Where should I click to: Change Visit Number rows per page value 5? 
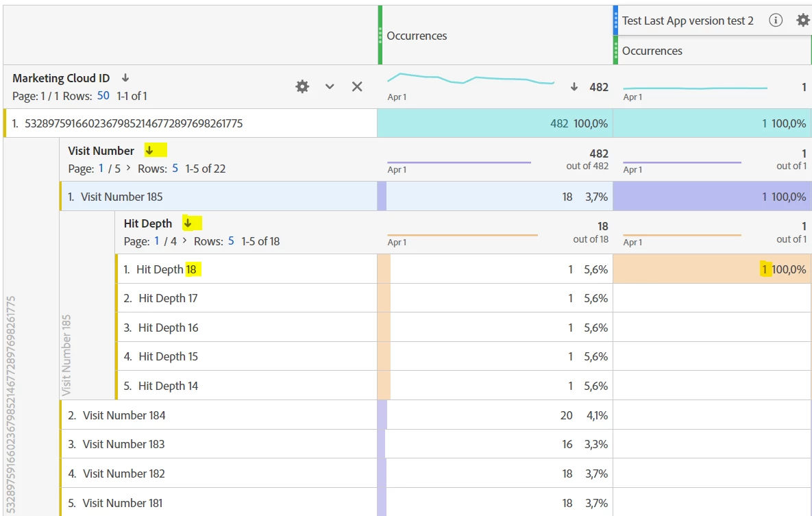coord(175,169)
